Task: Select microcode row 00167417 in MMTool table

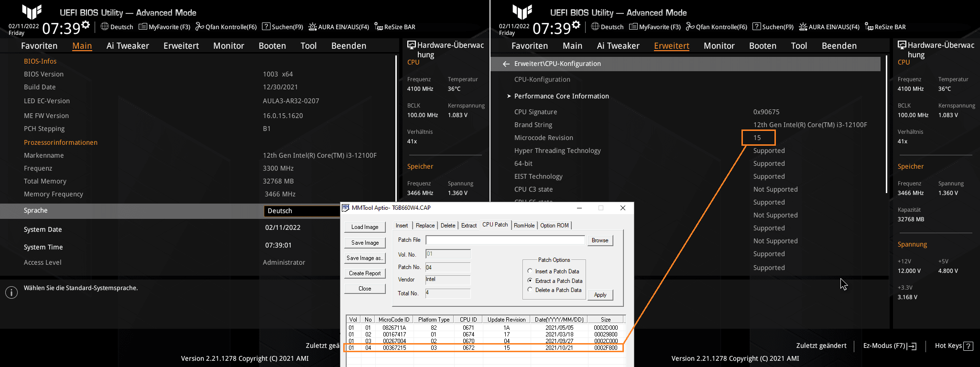Action: click(485, 335)
